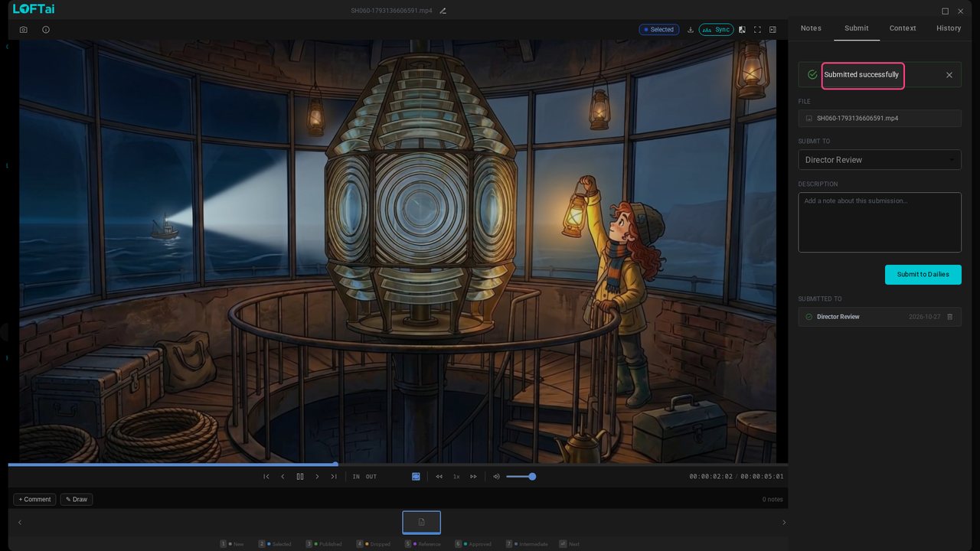This screenshot has height=551, width=980.
Task: Focus the Description note text area
Action: [880, 223]
